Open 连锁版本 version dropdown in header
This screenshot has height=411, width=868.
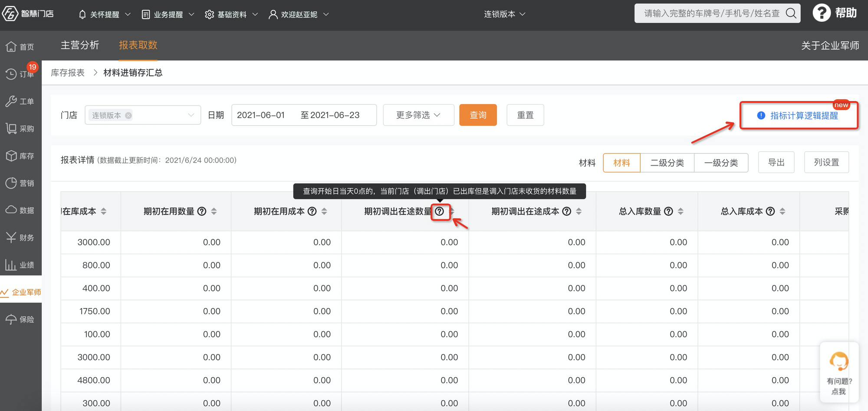505,14
